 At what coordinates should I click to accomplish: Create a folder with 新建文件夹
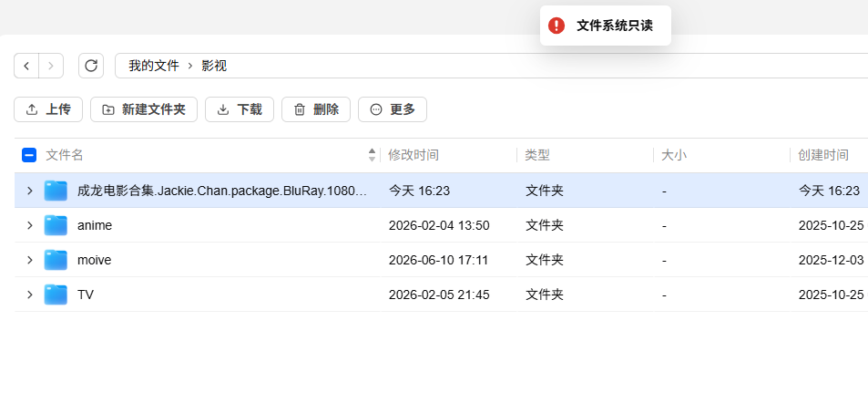click(144, 109)
